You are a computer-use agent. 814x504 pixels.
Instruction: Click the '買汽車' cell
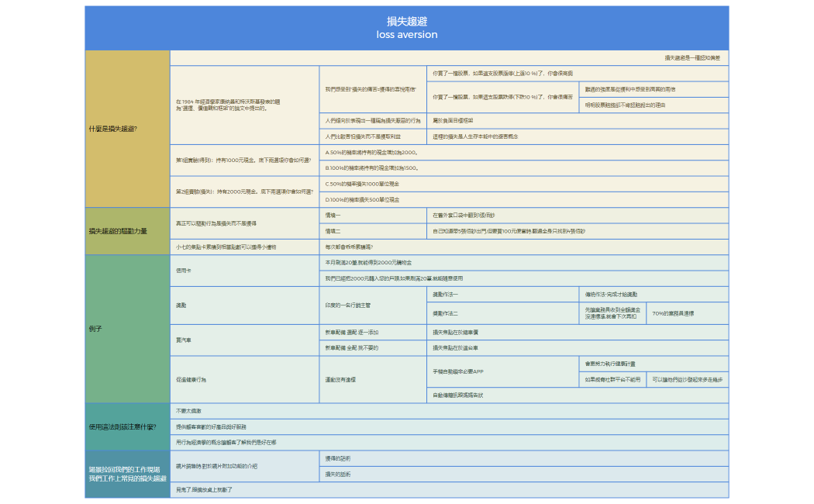(x=244, y=340)
